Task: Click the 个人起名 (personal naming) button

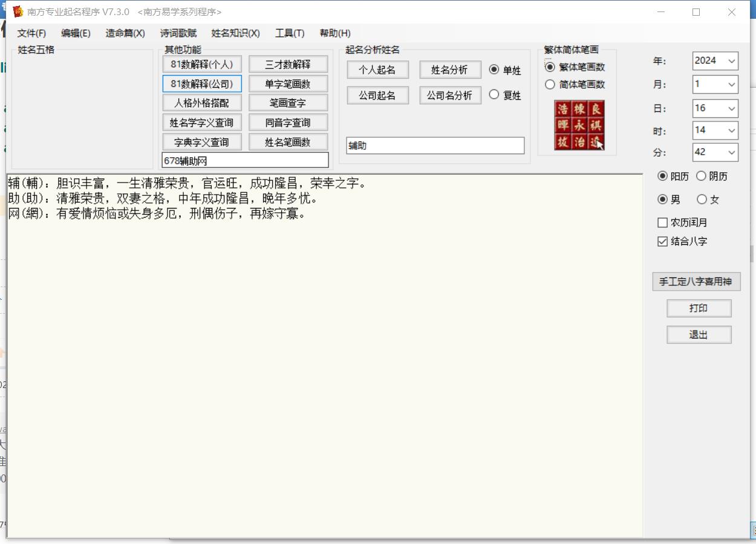Action: 377,70
